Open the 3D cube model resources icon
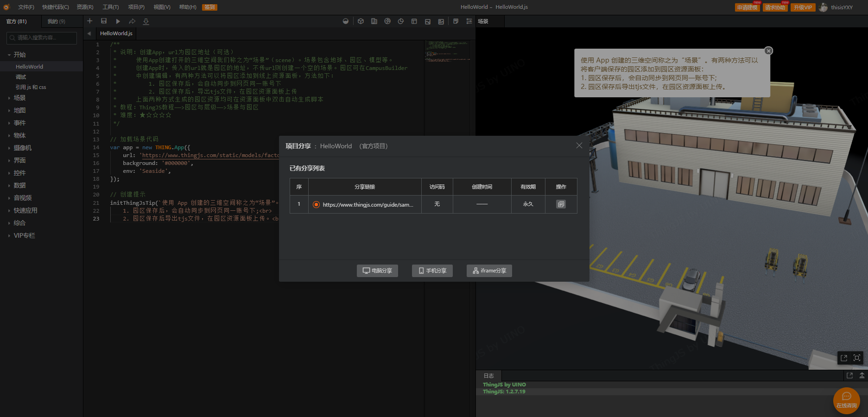Image resolution: width=868 pixels, height=417 pixels. tap(361, 21)
